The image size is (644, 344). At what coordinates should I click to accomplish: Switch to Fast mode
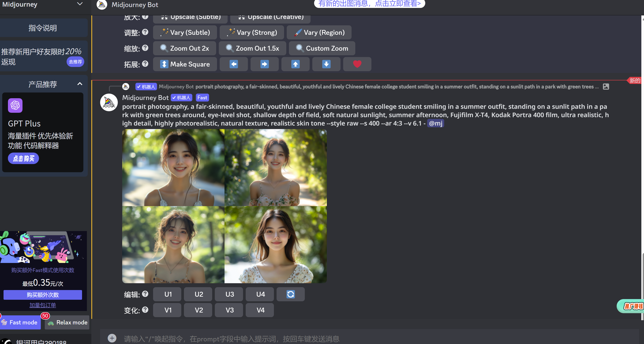[x=20, y=322]
